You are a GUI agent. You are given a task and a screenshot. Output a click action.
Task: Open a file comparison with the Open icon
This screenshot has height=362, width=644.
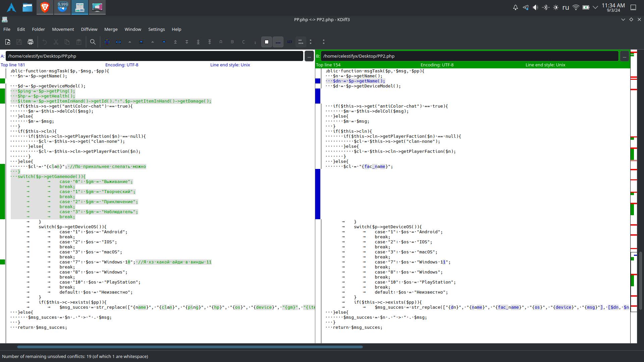7,42
